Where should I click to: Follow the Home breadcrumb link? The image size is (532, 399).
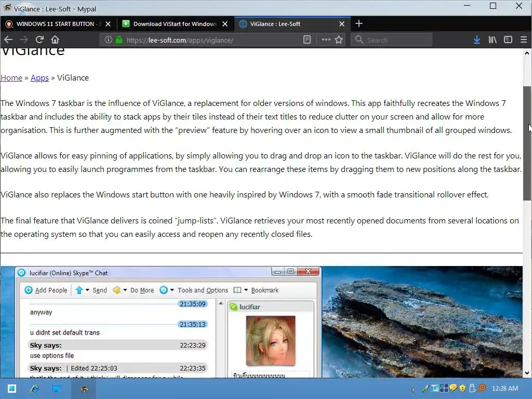[11, 78]
